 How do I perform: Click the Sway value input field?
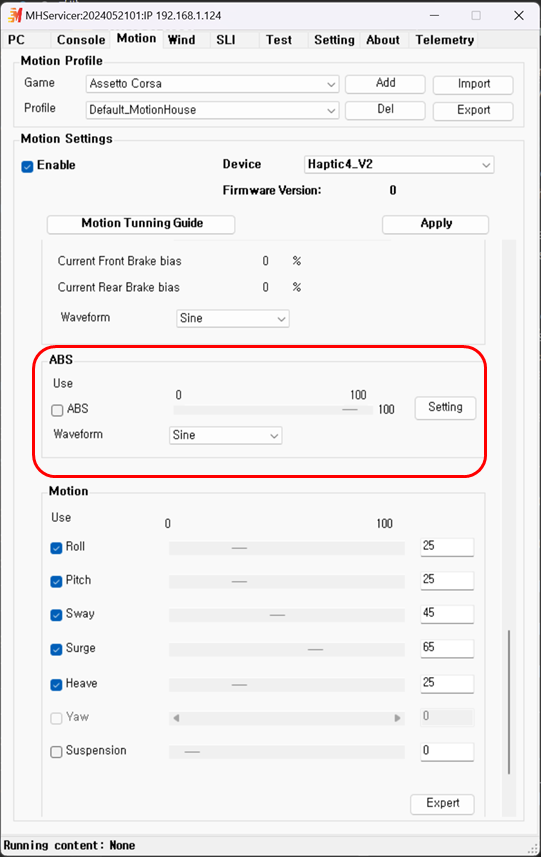point(447,614)
